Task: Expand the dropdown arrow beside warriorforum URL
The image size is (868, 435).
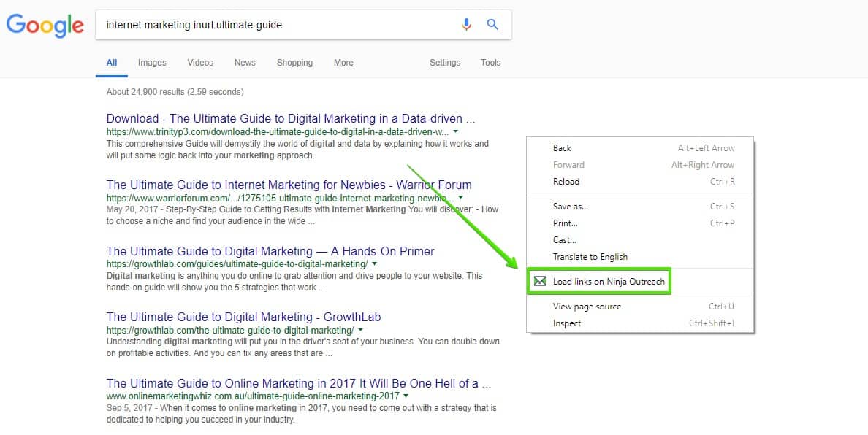Action: 460,198
